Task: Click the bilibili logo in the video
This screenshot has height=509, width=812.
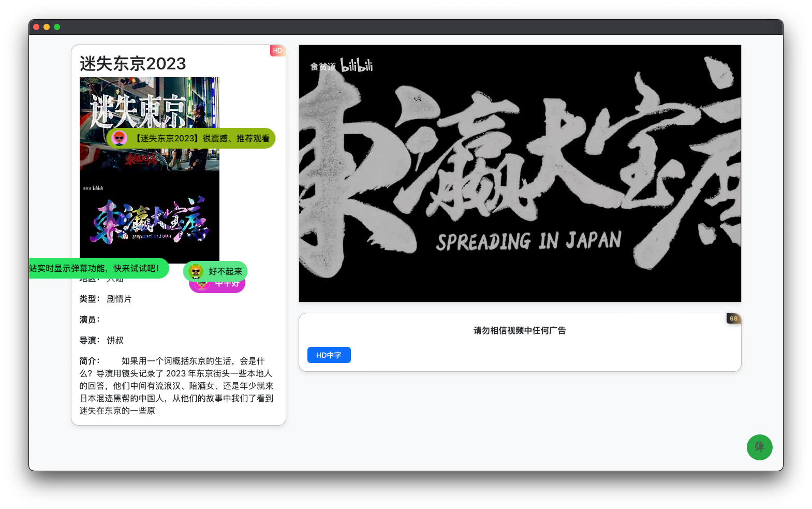Action: pos(357,65)
